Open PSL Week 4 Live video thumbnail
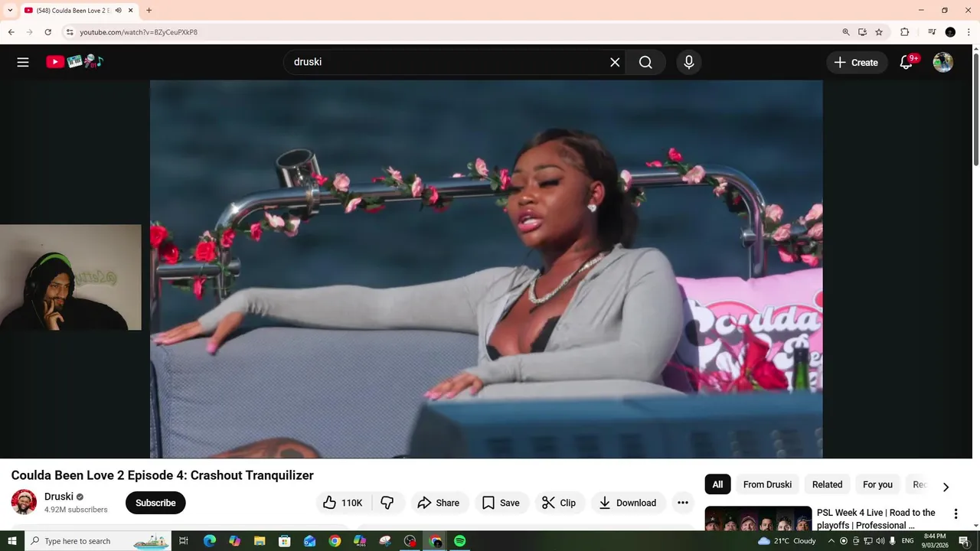 (x=758, y=519)
